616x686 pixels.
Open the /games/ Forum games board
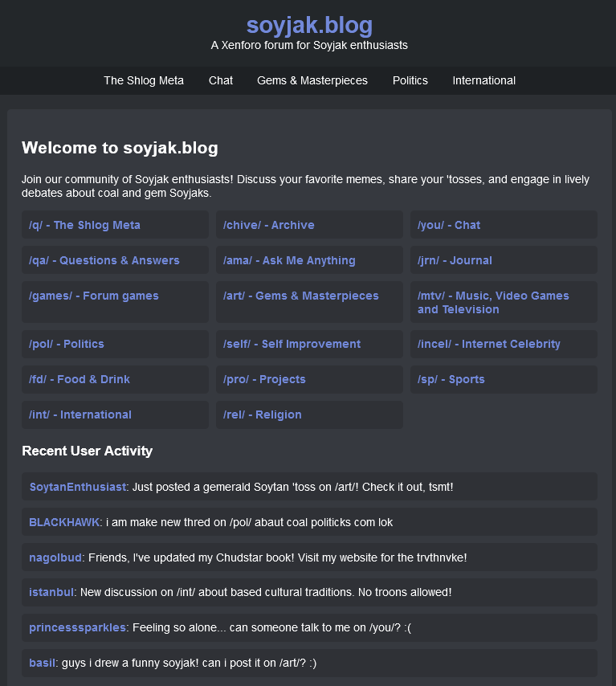(94, 296)
